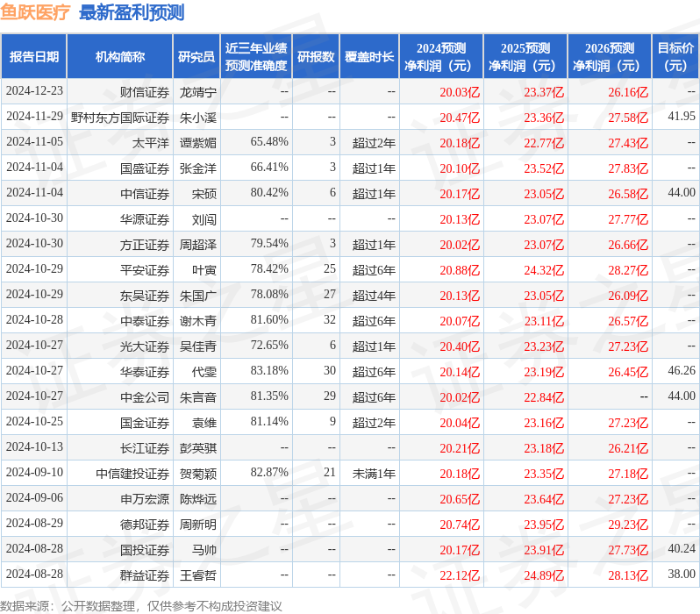Click institution 华源证券
Viewport: 700px width, 614px height.
(x=145, y=219)
